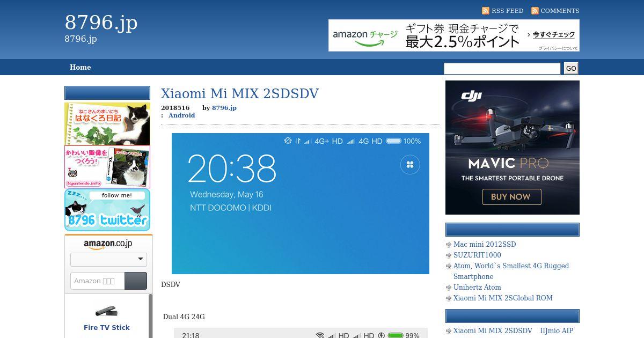644x338 pixels.
Task: Open sidebar link Xiaomi Mi MIX 2SDSDV IIJmio AIP
Action: click(513, 331)
